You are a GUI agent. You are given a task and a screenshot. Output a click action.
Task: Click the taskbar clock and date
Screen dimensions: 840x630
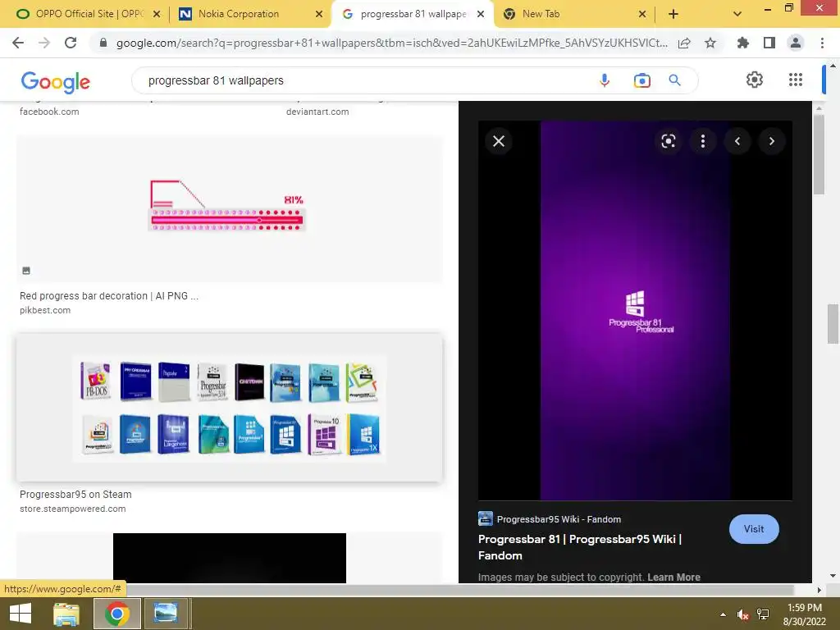[804, 614]
